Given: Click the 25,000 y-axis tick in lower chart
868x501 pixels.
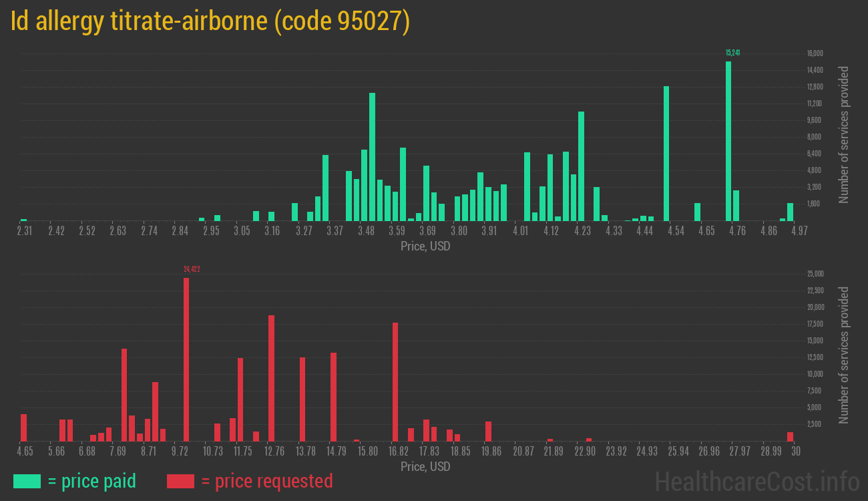Looking at the screenshot, I should [815, 274].
